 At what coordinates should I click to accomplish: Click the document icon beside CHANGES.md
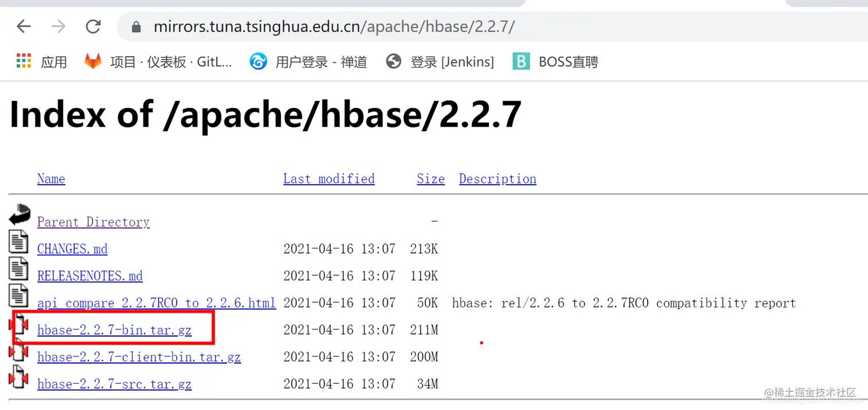(18, 241)
